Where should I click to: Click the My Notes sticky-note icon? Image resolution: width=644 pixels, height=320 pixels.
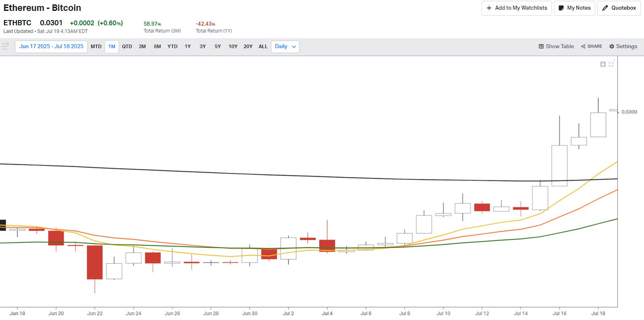click(x=561, y=8)
